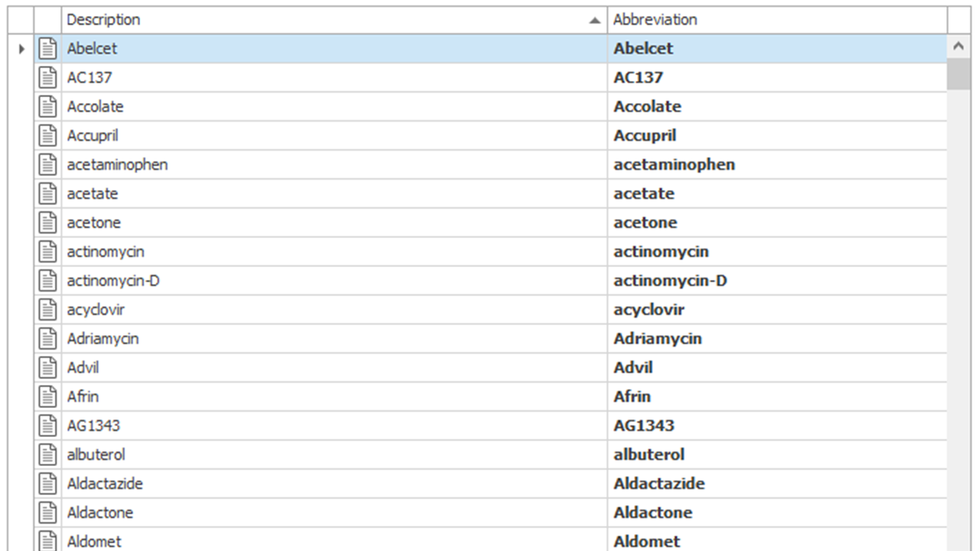This screenshot has height=551, width=980.
Task: Select the bold Aldactazide abbreviation cell
Action: click(x=777, y=484)
